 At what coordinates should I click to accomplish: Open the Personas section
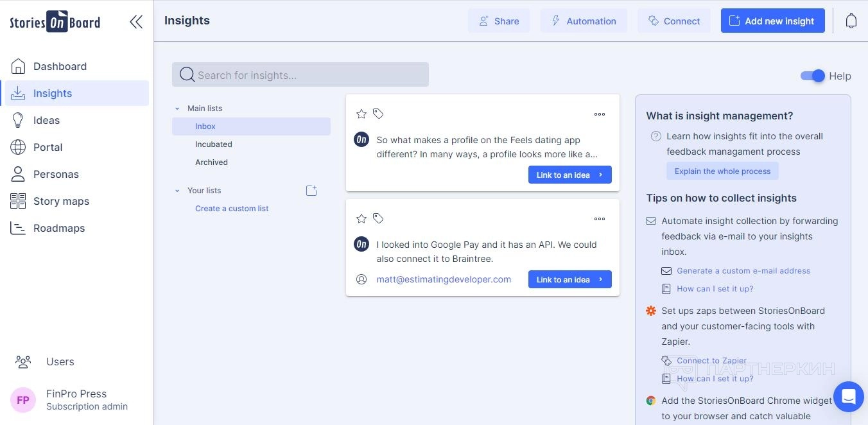56,174
